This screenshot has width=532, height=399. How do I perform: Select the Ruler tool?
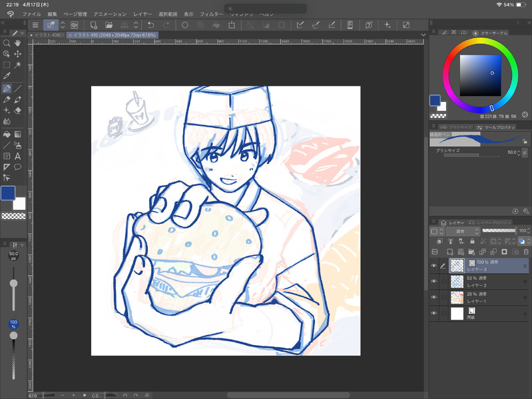pyautogui.click(x=7, y=167)
